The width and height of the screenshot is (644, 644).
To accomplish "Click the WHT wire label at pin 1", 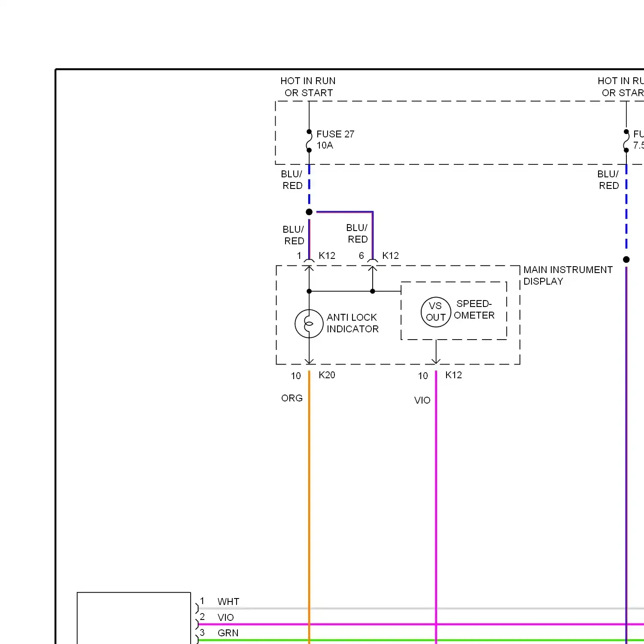I will [228, 601].
